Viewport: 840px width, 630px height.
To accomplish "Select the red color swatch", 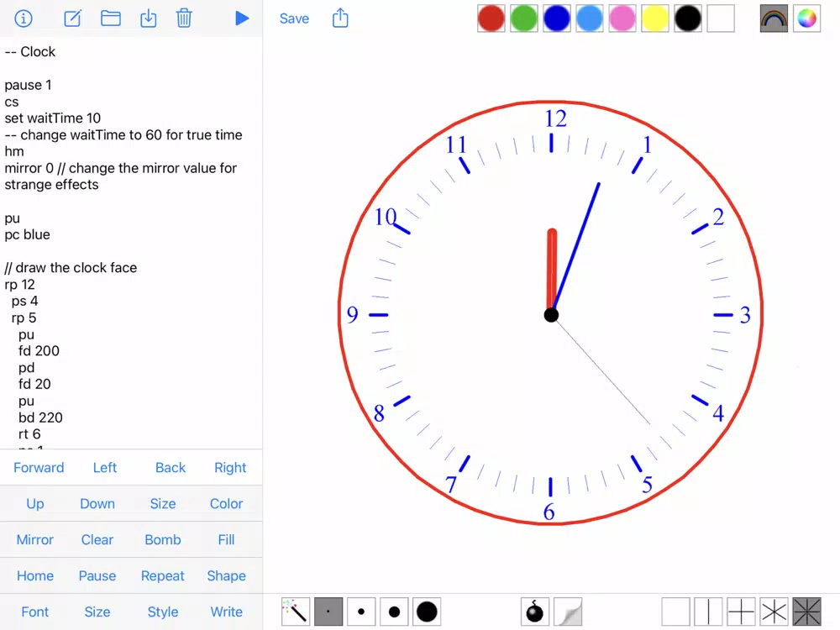I will pyautogui.click(x=491, y=18).
